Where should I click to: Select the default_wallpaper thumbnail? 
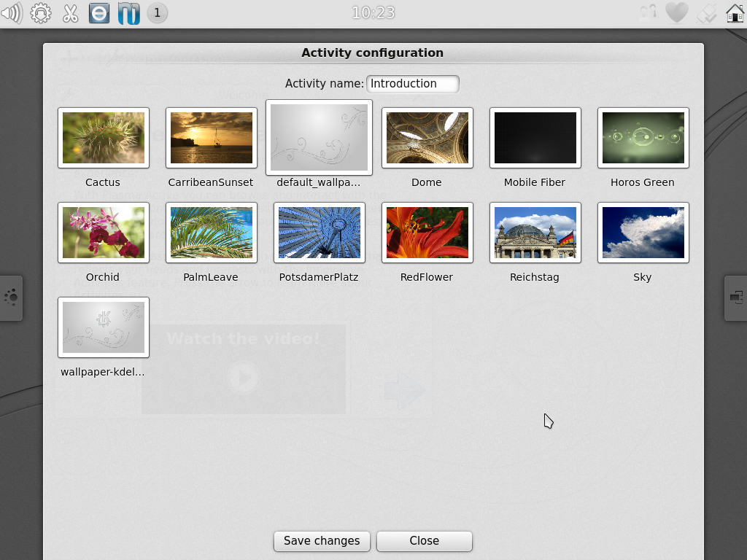(320, 138)
